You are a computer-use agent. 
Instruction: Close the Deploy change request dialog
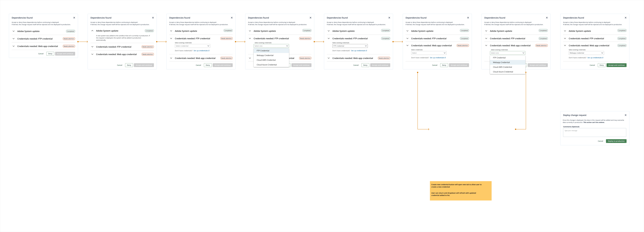(x=626, y=115)
